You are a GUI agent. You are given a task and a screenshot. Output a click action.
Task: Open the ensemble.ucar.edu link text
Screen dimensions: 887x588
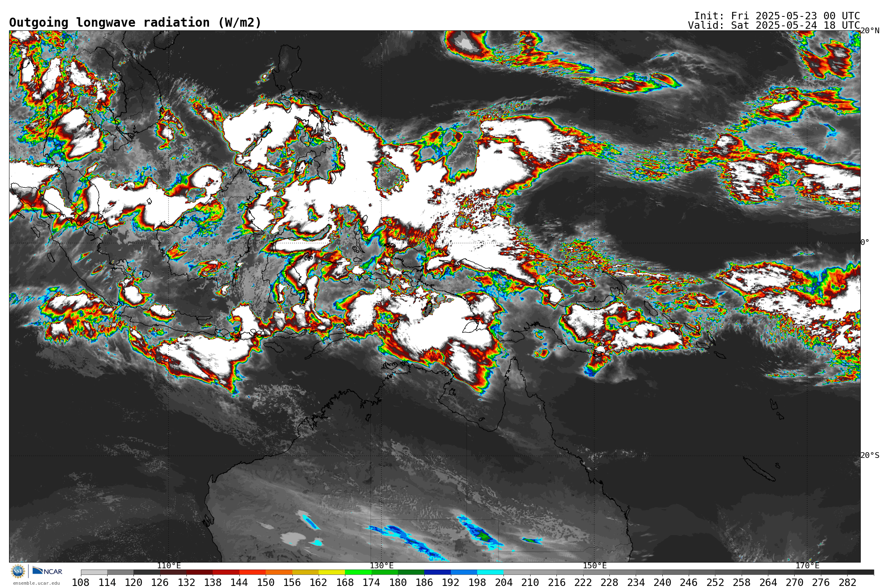coord(37,583)
